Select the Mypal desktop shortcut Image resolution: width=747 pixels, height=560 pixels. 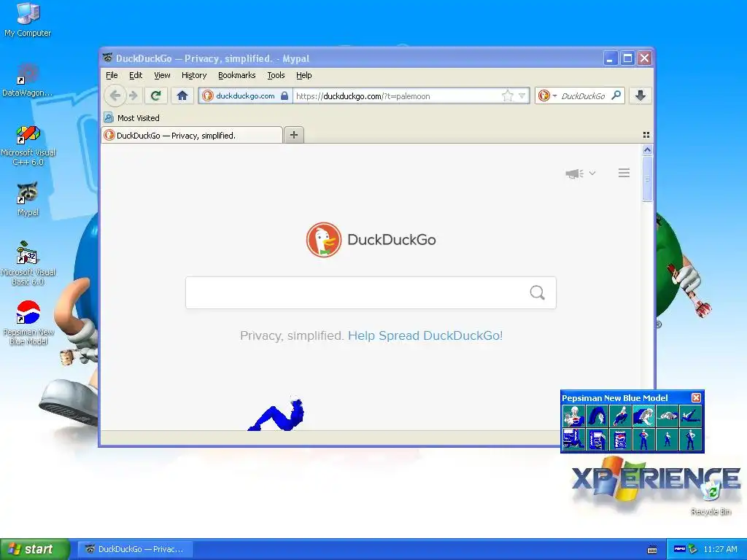coord(28,199)
